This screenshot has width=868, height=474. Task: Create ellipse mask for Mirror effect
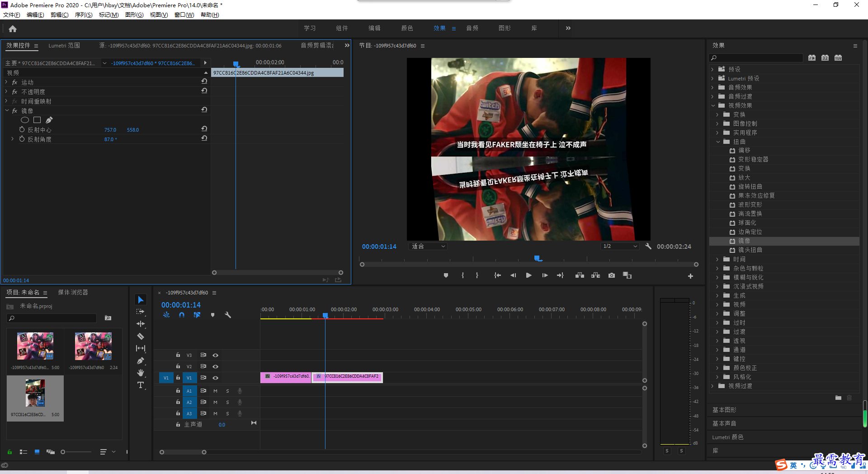tap(25, 120)
